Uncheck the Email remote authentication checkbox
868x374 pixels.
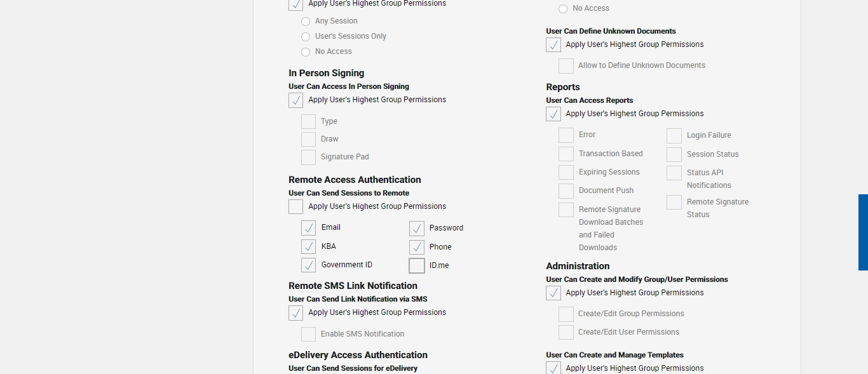tap(309, 228)
